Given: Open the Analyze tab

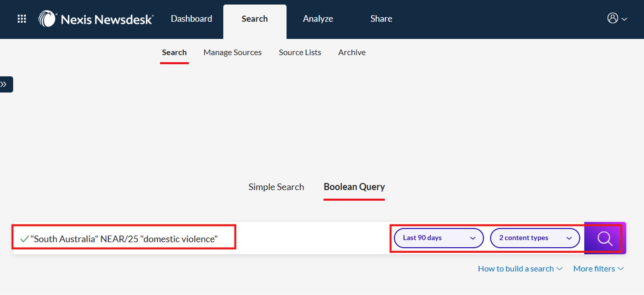Looking at the screenshot, I should (x=318, y=19).
